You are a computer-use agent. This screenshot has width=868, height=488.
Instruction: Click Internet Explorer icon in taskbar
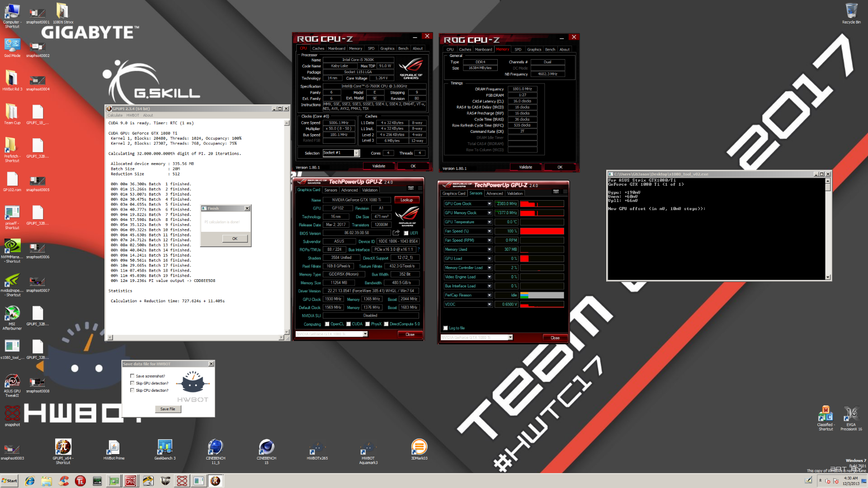pyautogui.click(x=30, y=481)
